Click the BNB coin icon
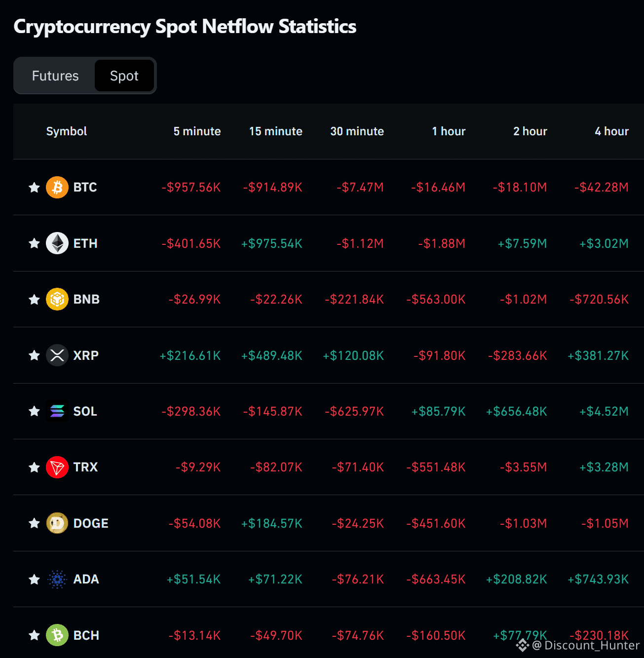This screenshot has width=644, height=658. pyautogui.click(x=57, y=299)
